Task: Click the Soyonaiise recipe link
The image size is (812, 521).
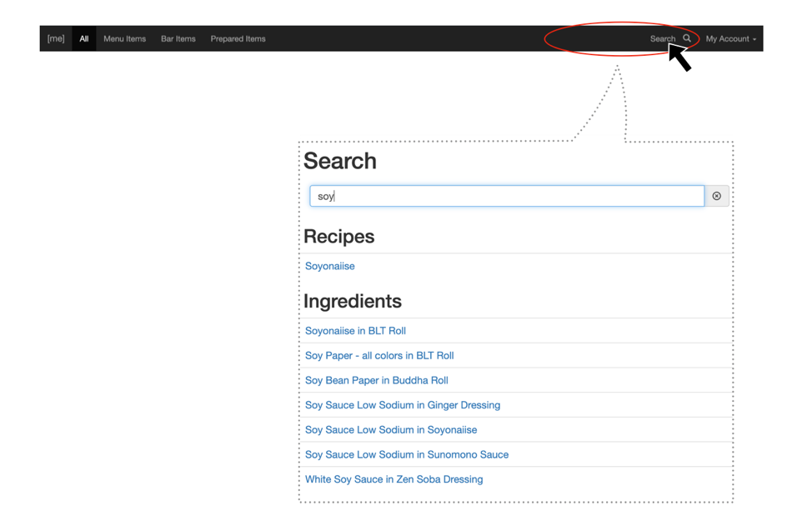Action: point(329,265)
